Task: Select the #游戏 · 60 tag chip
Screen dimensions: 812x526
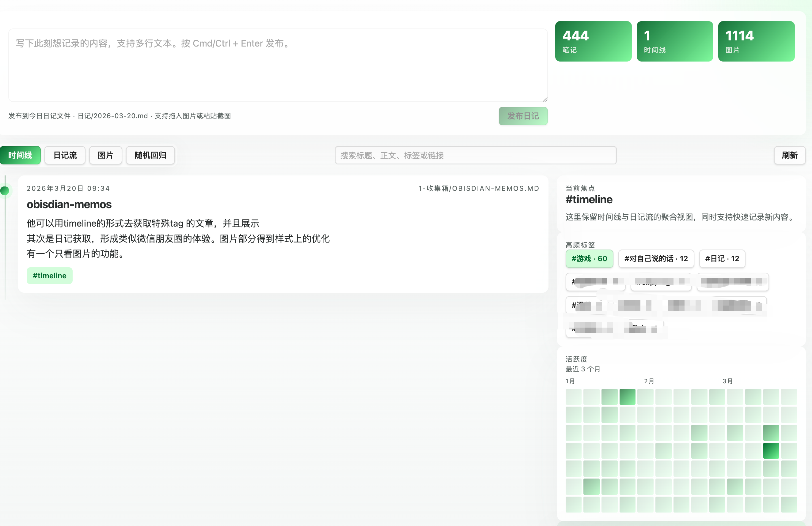Action: [589, 258]
